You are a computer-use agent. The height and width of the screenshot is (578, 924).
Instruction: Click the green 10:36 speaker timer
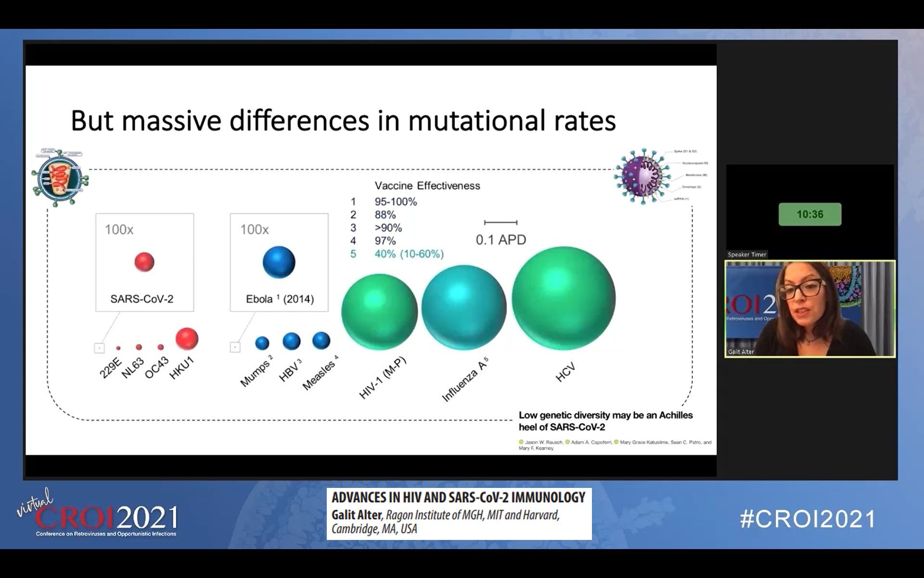810,214
